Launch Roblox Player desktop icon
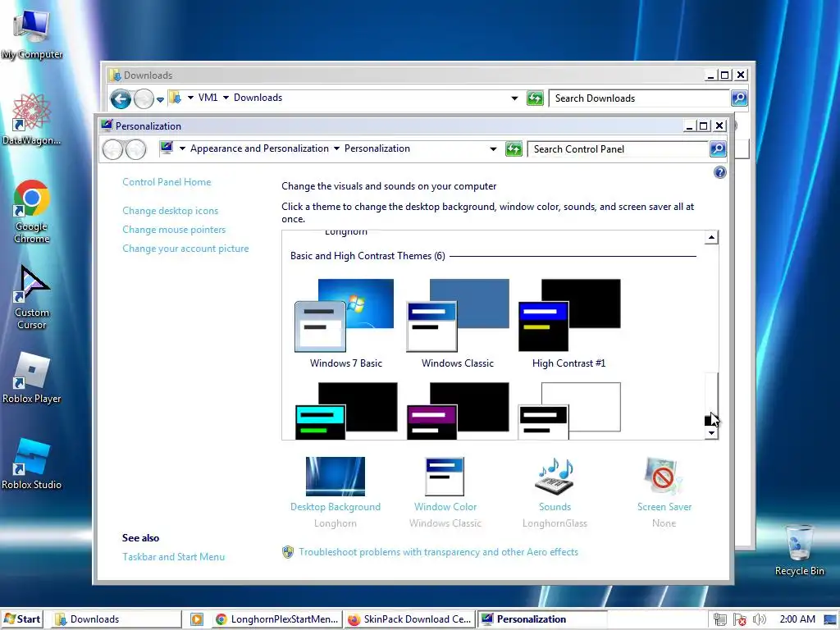Viewport: 840px width, 630px height. tap(32, 377)
